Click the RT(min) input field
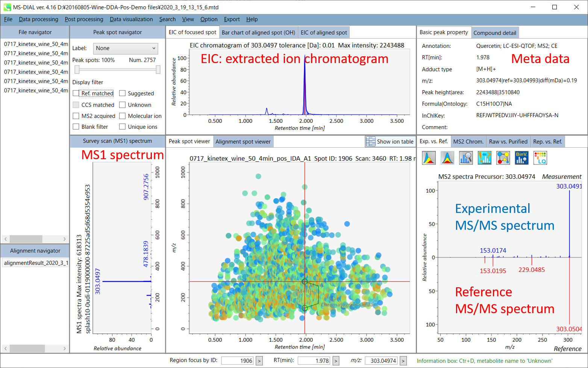The image size is (588, 368). 314,361
